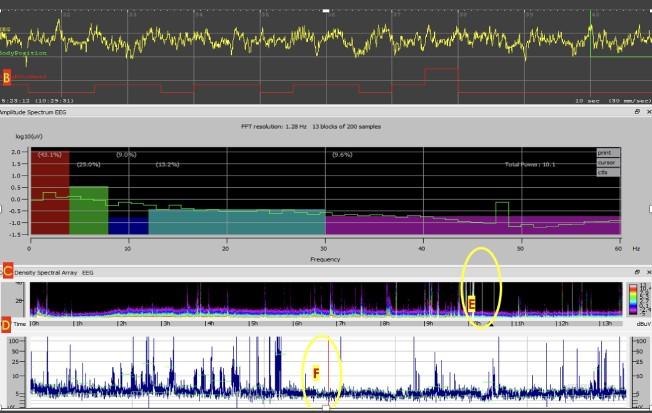
Task: Click the Frequency axis label
Action: 325,260
